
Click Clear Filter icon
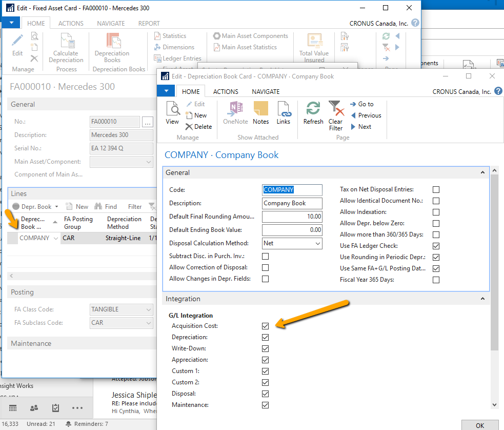coord(336,115)
